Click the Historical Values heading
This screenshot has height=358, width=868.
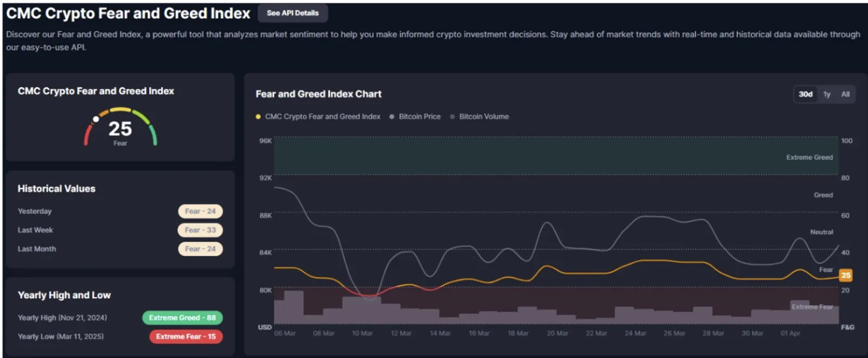pyautogui.click(x=56, y=189)
